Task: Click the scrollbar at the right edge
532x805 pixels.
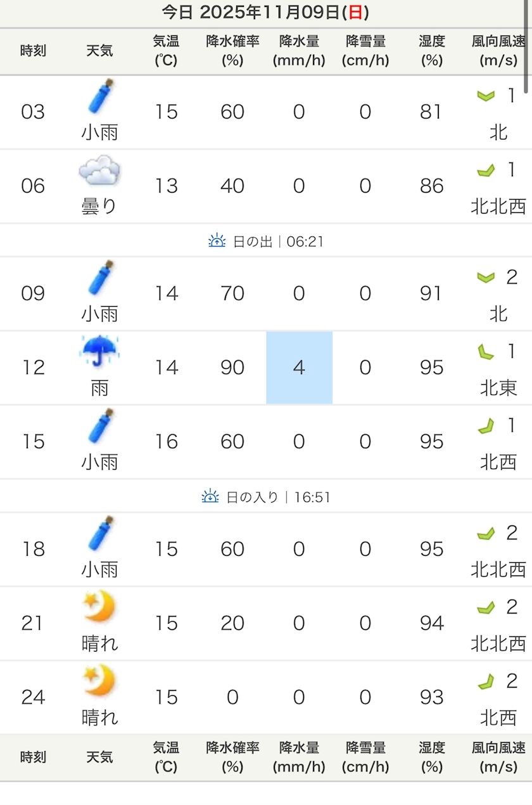Action: tap(528, 44)
